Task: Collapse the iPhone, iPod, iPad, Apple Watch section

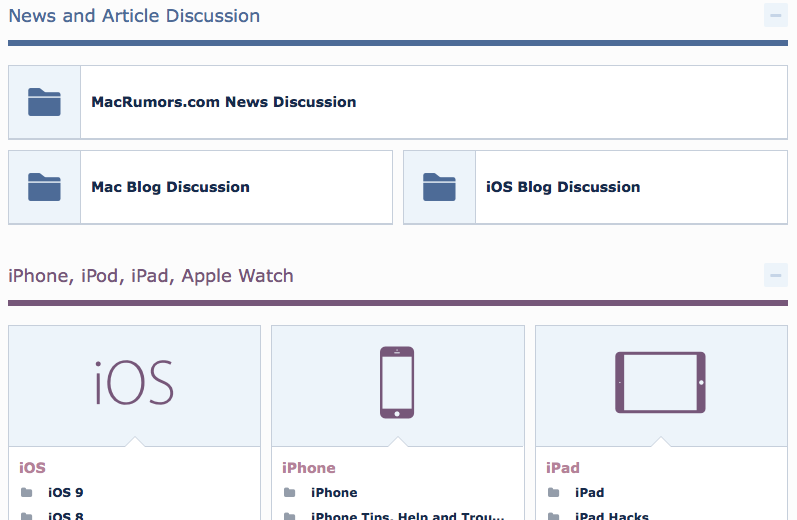Action: (x=776, y=276)
